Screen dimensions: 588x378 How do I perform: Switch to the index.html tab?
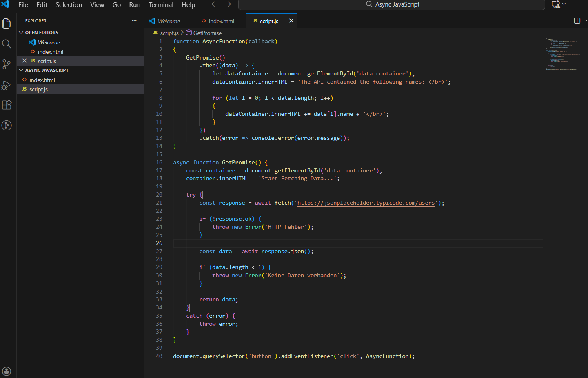[x=220, y=21]
